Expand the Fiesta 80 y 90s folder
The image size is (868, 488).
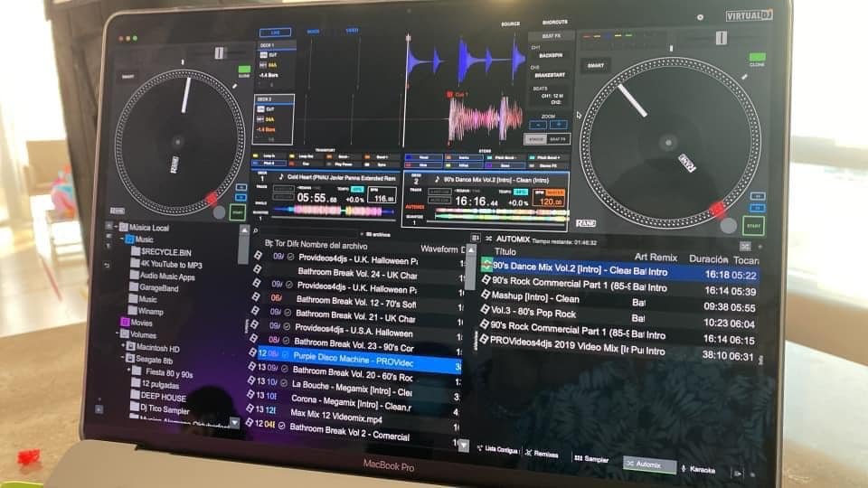127,370
